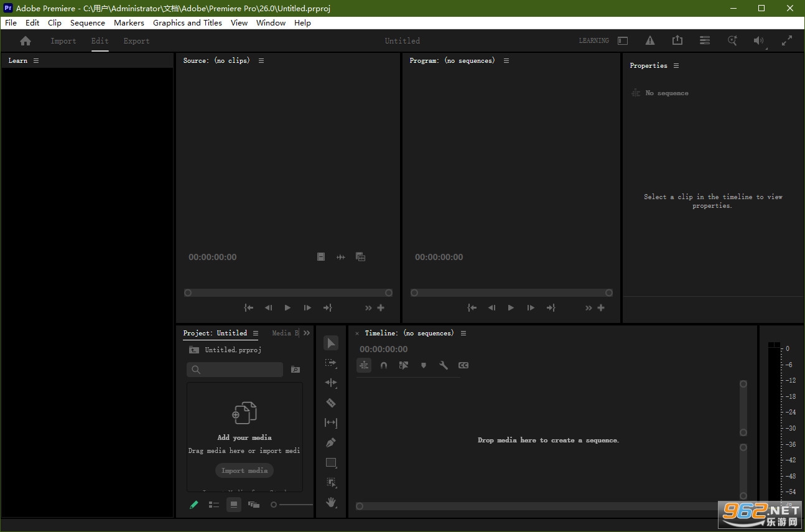This screenshot has height=532, width=805.
Task: Click the Import media button
Action: click(x=244, y=470)
